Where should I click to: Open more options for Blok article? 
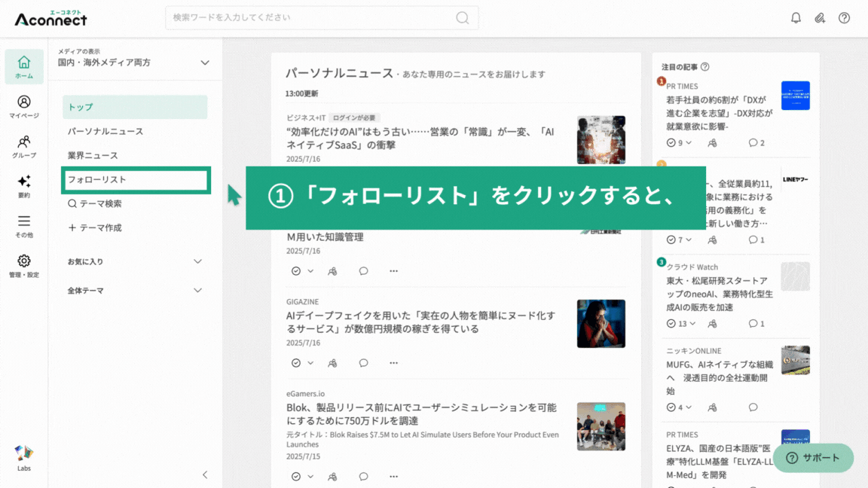[393, 477]
